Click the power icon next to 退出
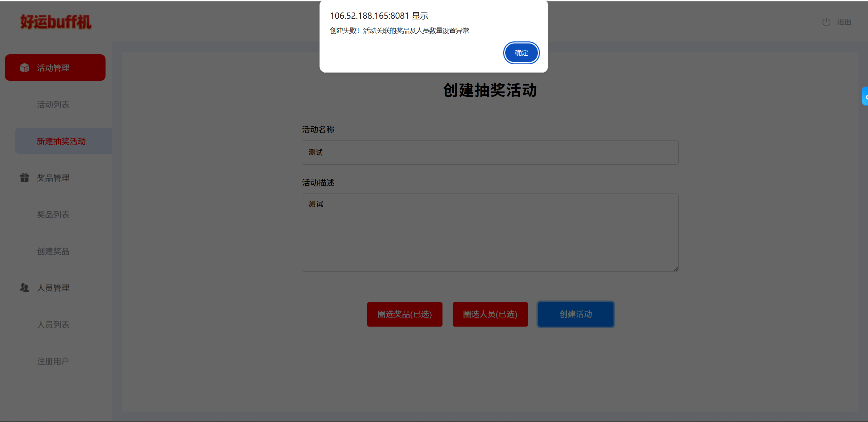 point(826,22)
